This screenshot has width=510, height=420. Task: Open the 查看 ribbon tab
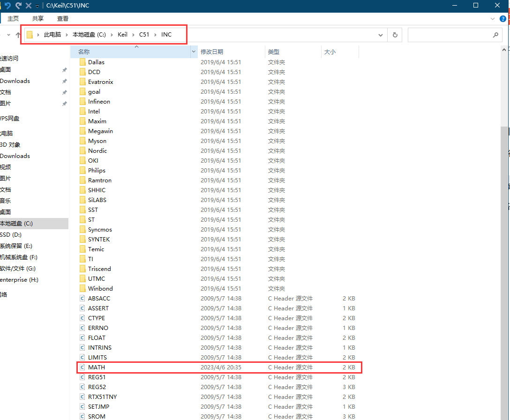[63, 19]
